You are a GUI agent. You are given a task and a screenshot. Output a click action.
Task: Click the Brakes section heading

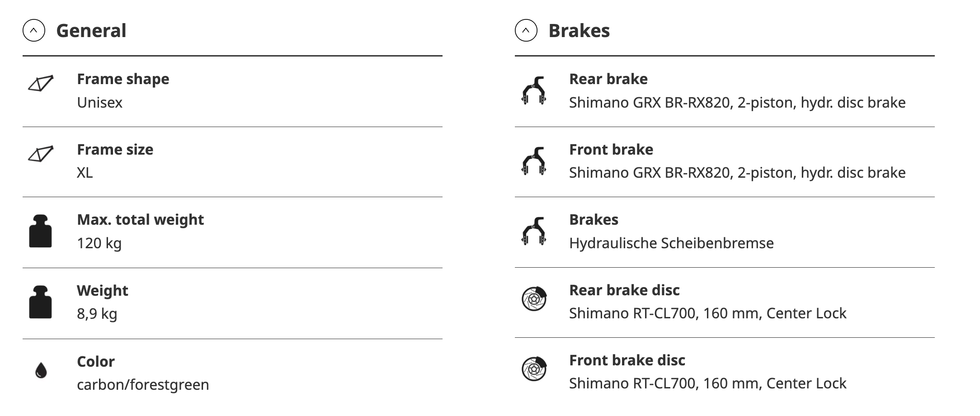coord(579,31)
